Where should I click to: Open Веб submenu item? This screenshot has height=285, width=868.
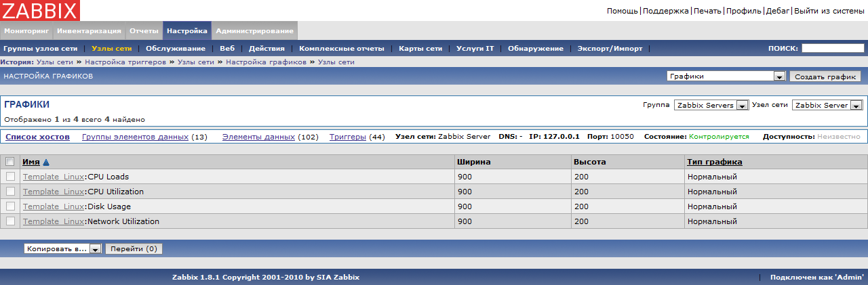(227, 49)
